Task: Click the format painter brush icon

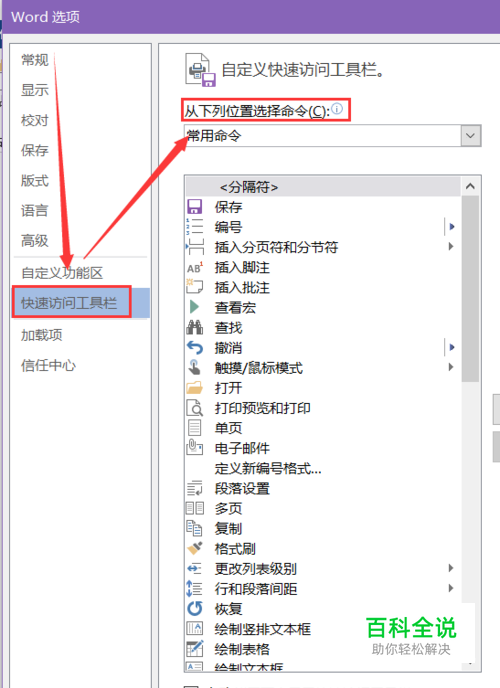Action: (x=194, y=548)
